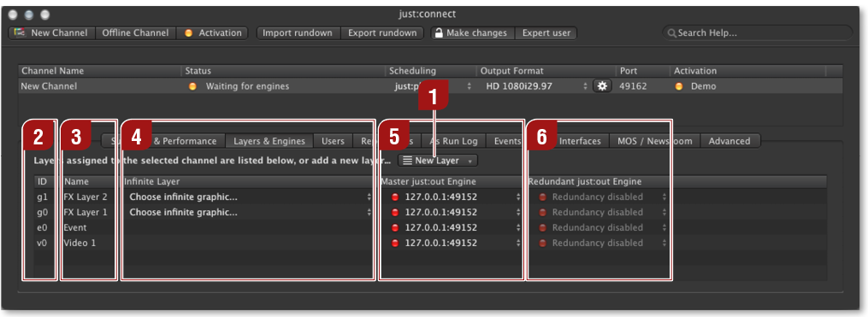
Task: Click the red status dot for Video 1
Action: coord(395,244)
